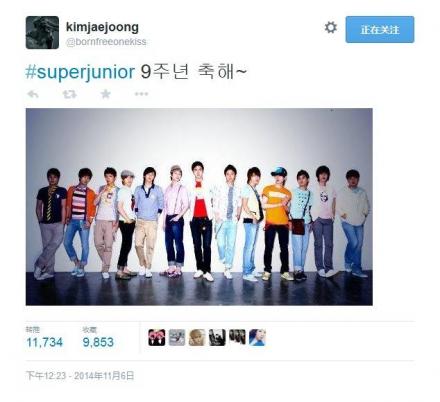The width and height of the screenshot is (440, 402).
Task: Click the @bornfreeonekiss handle
Action: pyautogui.click(x=106, y=42)
